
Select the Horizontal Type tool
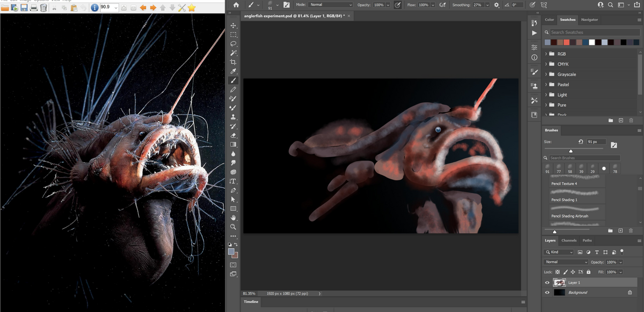[233, 181]
